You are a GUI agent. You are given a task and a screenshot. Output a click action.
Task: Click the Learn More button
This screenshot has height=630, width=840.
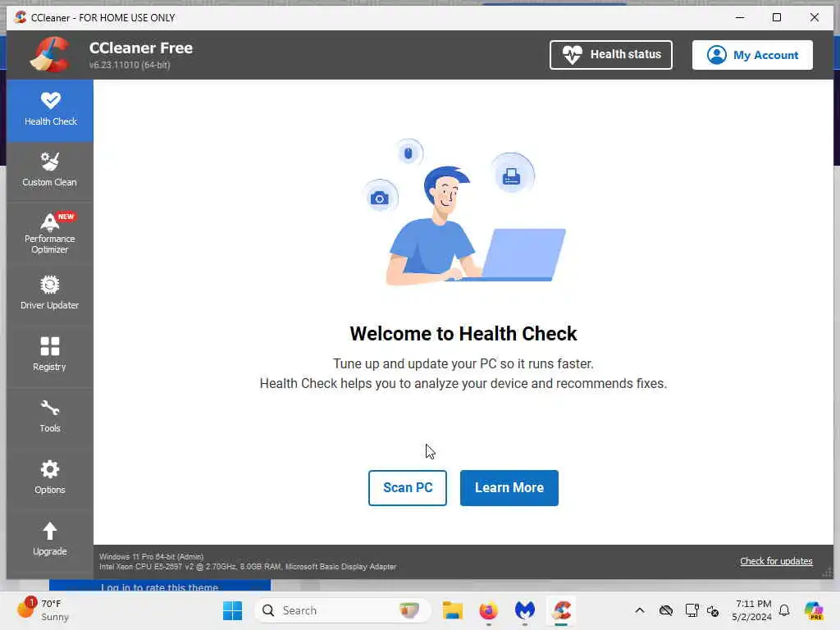(x=509, y=487)
